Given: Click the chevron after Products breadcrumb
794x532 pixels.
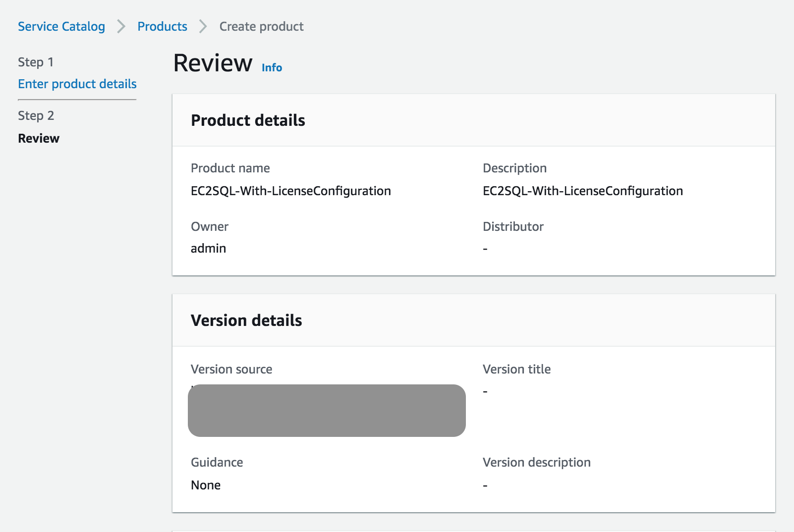Looking at the screenshot, I should [x=203, y=26].
